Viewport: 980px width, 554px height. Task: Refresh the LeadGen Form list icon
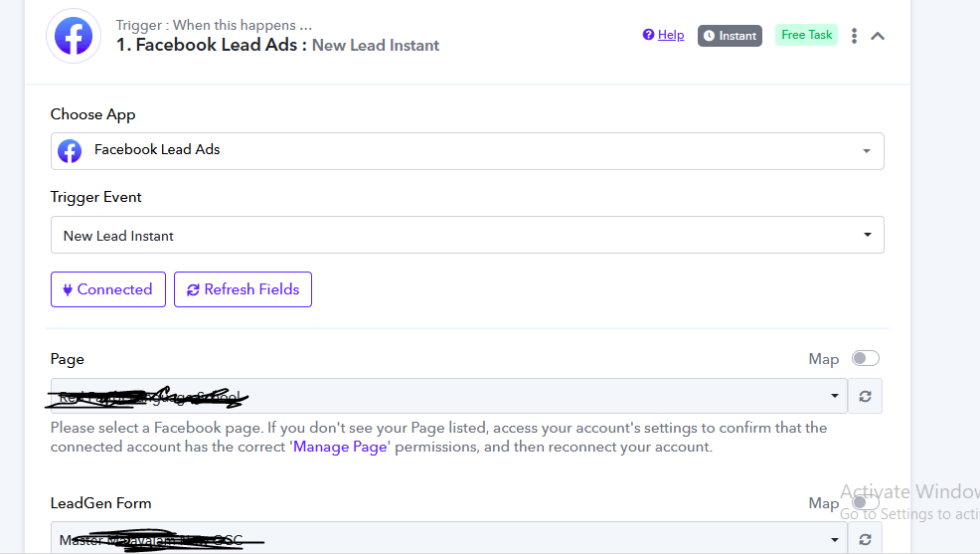point(865,539)
